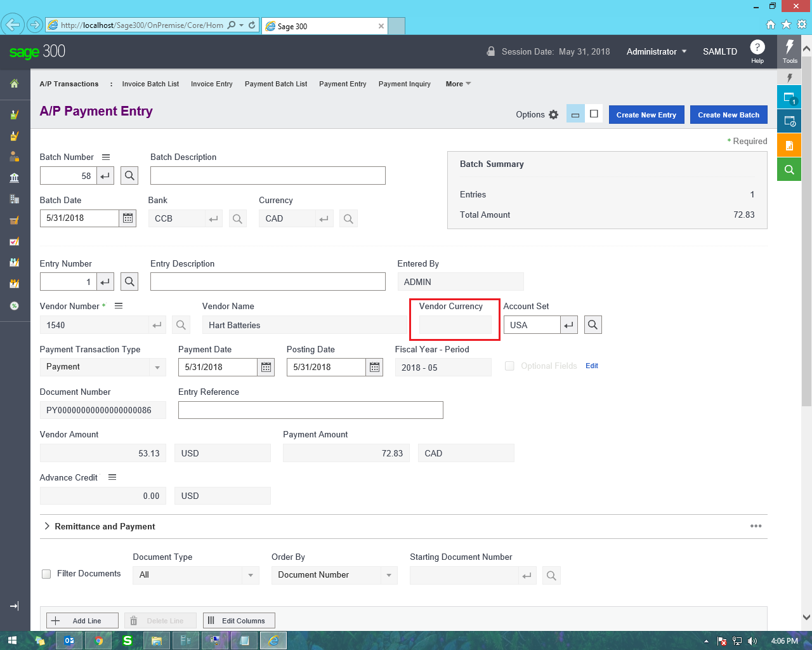This screenshot has height=650, width=812.
Task: Click the Edit link for Optional Fields
Action: coord(592,366)
